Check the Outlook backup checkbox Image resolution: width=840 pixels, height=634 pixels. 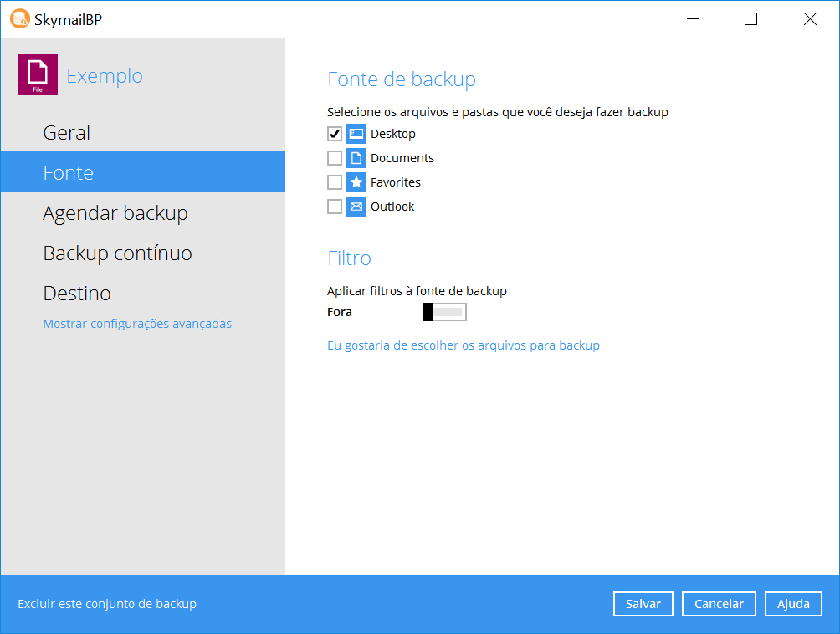[335, 207]
